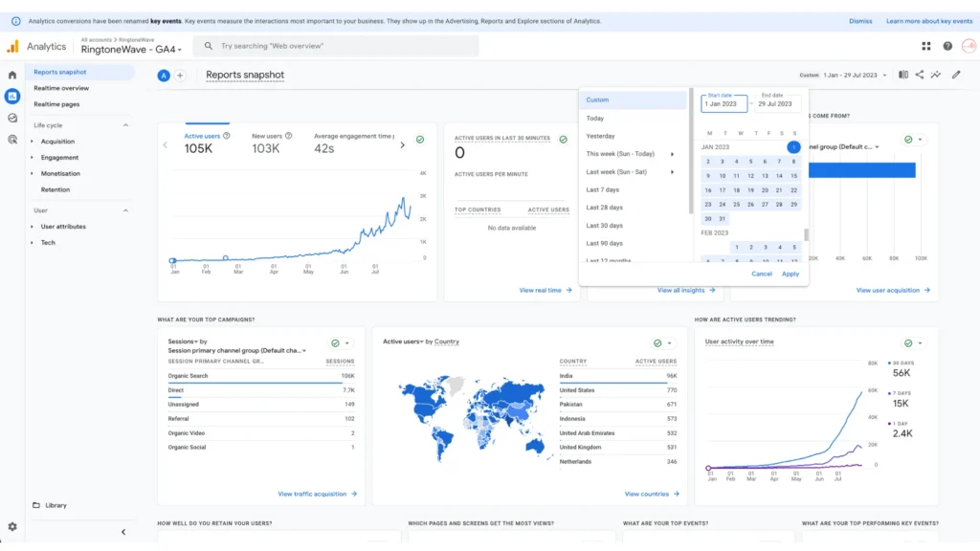
Task: Open View real time link
Action: click(545, 290)
